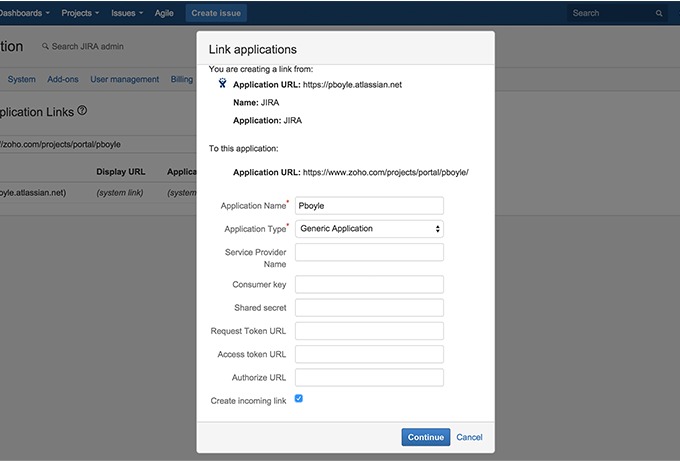Click the Search JIRA admin magnifier icon

pos(45,47)
